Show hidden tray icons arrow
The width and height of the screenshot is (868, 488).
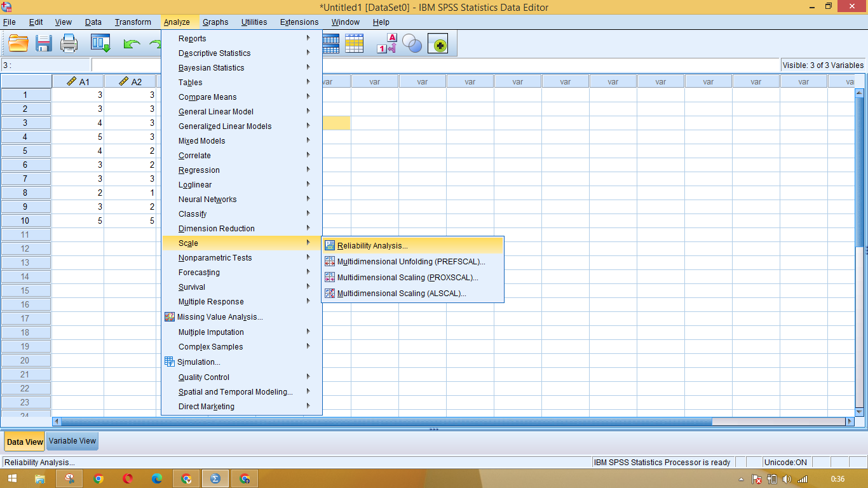coord(742,479)
